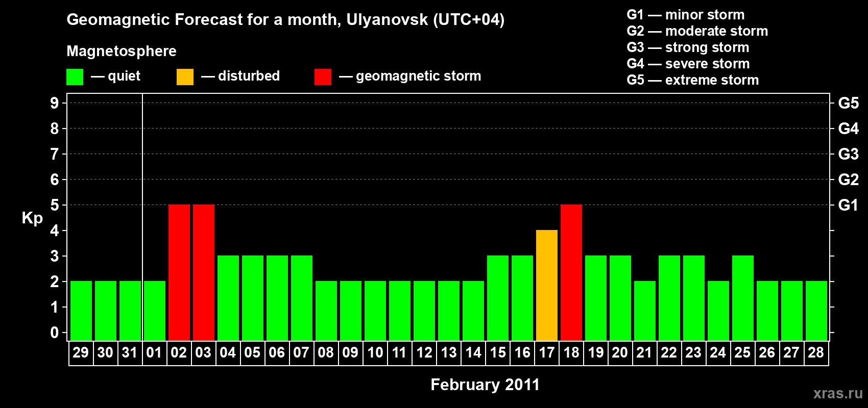Click the date label 17
The height and width of the screenshot is (408, 868).
tap(547, 352)
